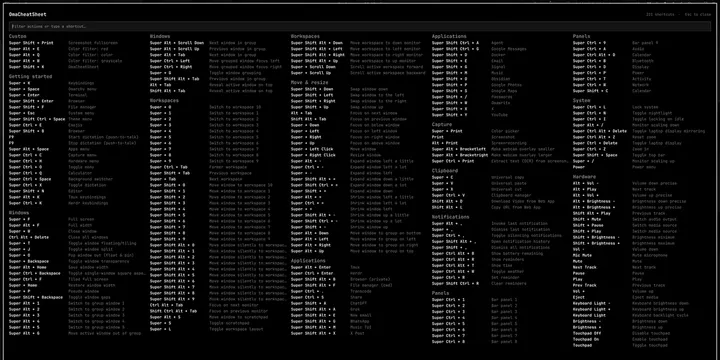The height and width of the screenshot is (360, 720).
Task: Select the 'Move grouped window focus left' row
Action: pyautogui.click(x=218, y=61)
